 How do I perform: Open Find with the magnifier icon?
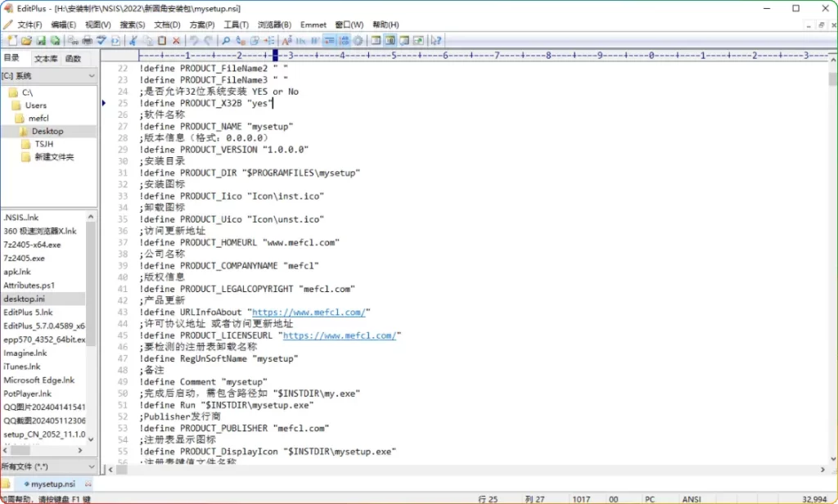pyautogui.click(x=226, y=41)
